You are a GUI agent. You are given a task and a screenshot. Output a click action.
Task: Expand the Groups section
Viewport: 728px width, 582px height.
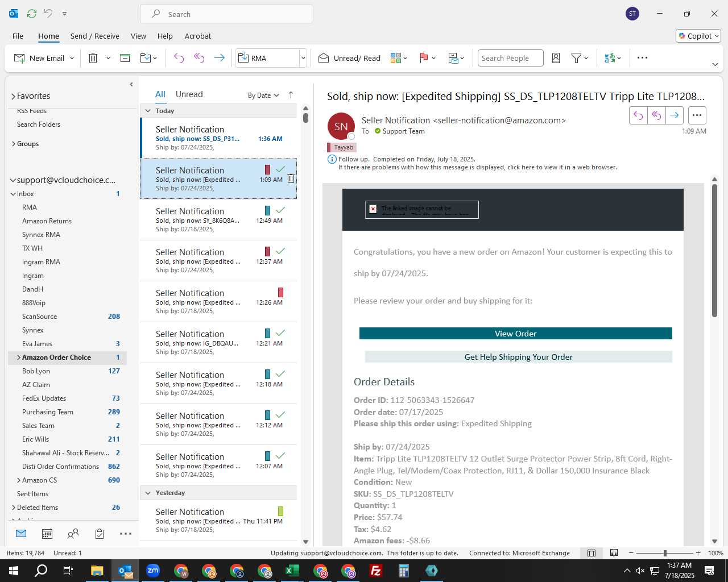tap(13, 144)
